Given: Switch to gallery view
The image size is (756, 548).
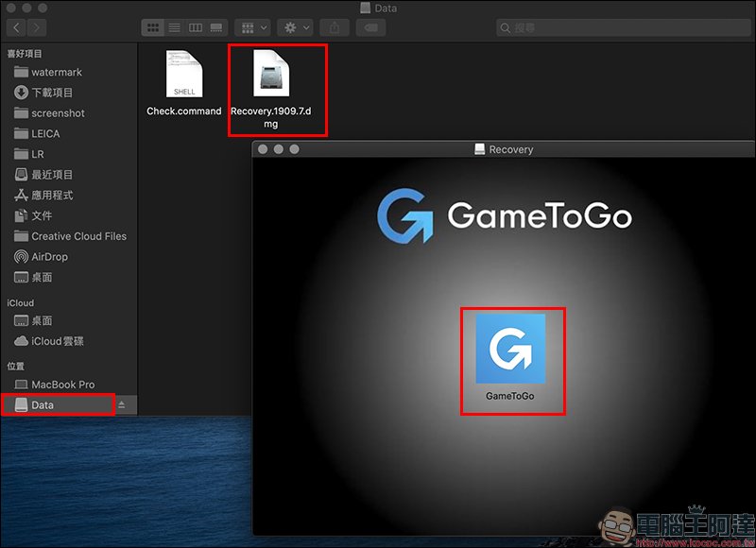Looking at the screenshot, I should (217, 28).
